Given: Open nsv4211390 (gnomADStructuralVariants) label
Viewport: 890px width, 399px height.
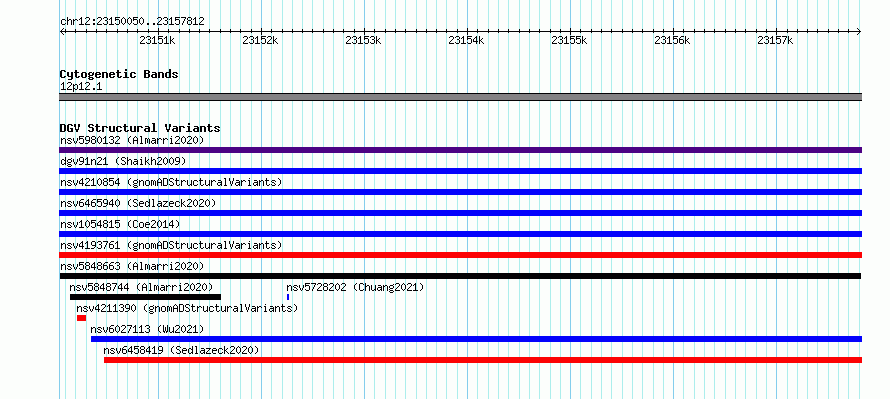Looking at the screenshot, I should click(187, 308).
